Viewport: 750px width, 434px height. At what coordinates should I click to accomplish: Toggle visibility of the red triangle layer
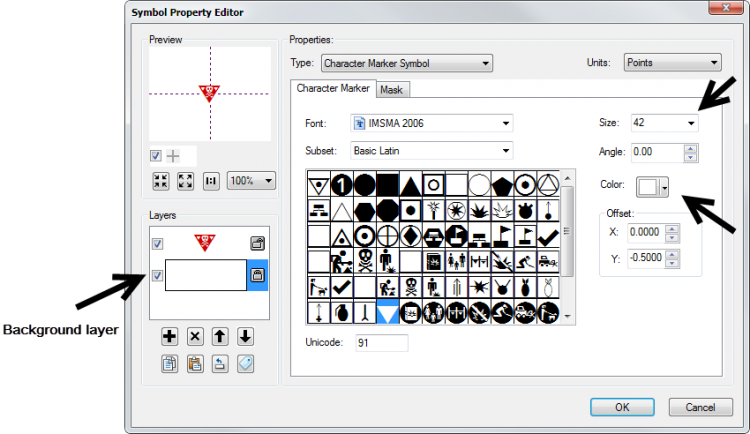tap(156, 243)
